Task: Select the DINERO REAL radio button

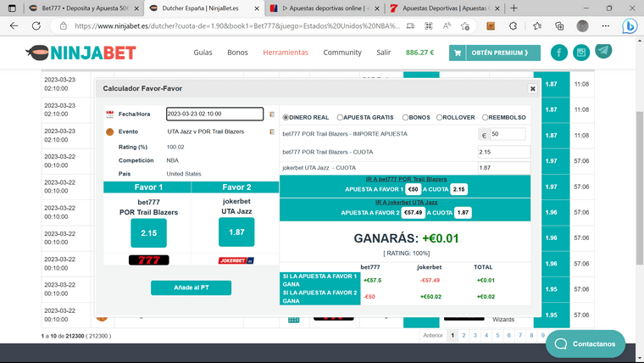Action: (286, 118)
